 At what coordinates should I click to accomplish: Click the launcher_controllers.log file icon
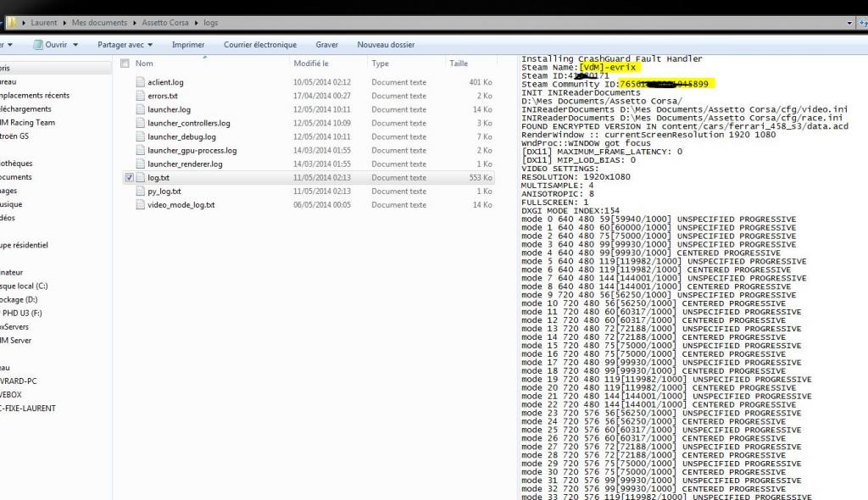click(140, 123)
